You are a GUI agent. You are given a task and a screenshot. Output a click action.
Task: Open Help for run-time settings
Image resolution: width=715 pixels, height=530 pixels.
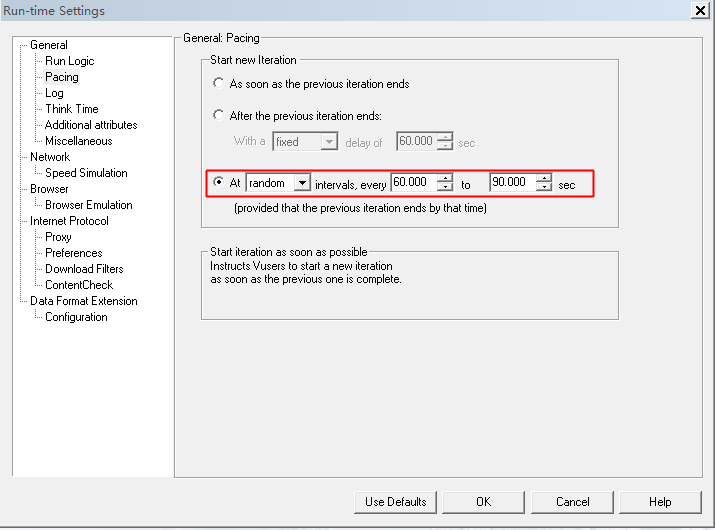(660, 502)
